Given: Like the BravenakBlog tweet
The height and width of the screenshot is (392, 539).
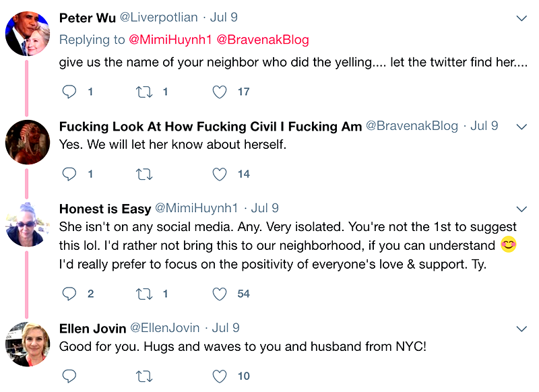Looking at the screenshot, I should (220, 174).
